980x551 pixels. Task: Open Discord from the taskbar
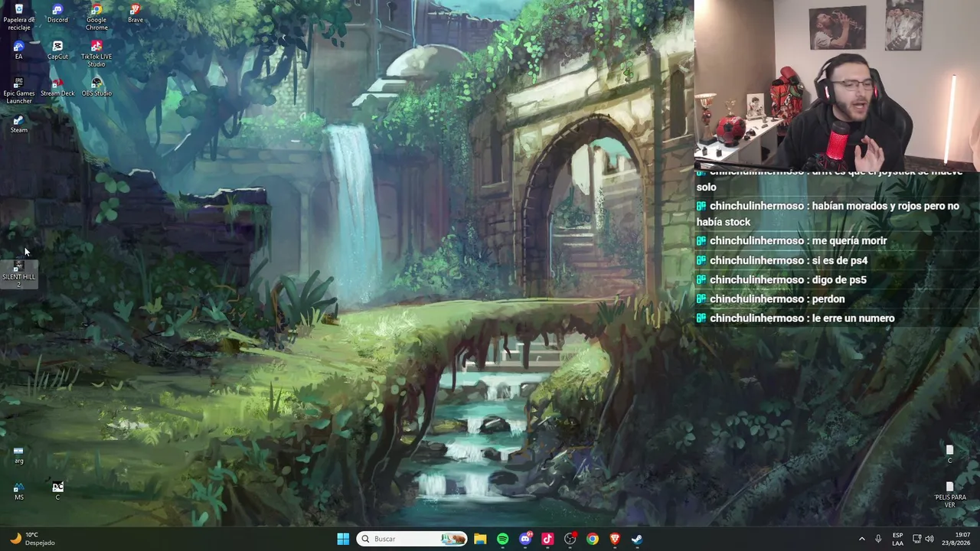coord(525,539)
